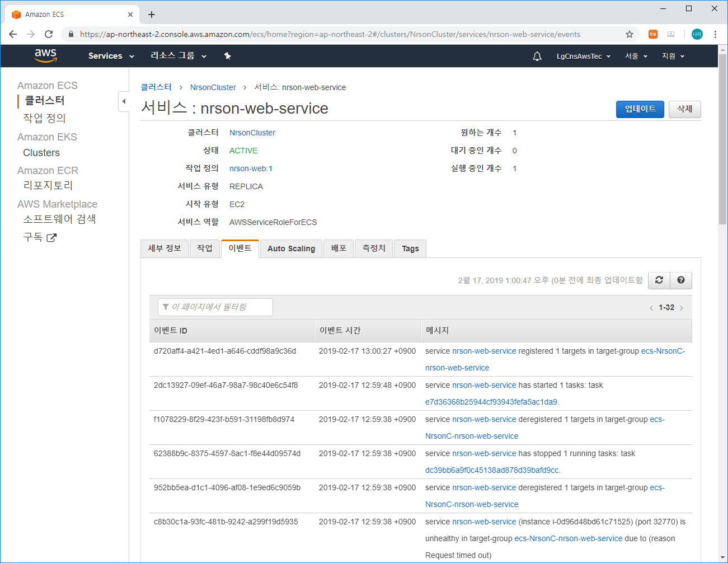The image size is (728, 563).
Task: Select event ID f1078229-8f29-423f-b591-31198fb8d974
Action: 224,419
